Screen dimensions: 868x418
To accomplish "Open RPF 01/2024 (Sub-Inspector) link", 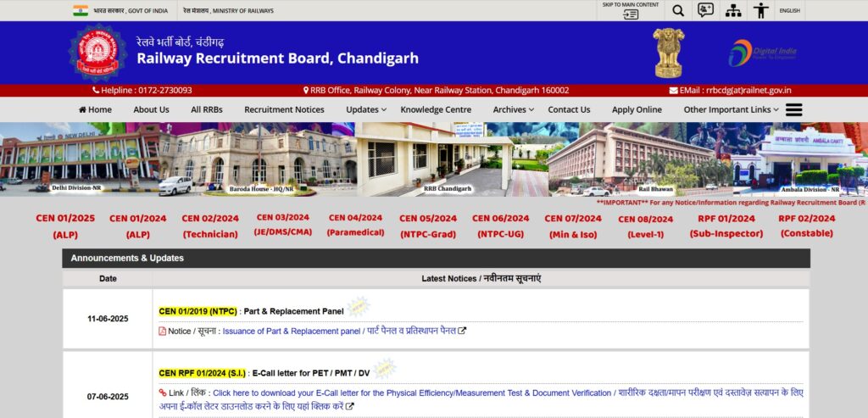I will point(726,226).
